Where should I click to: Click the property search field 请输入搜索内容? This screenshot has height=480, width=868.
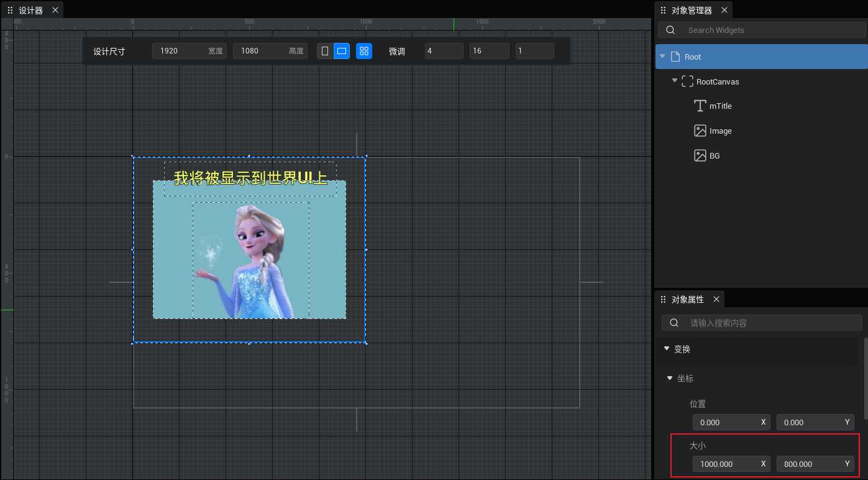(x=762, y=323)
